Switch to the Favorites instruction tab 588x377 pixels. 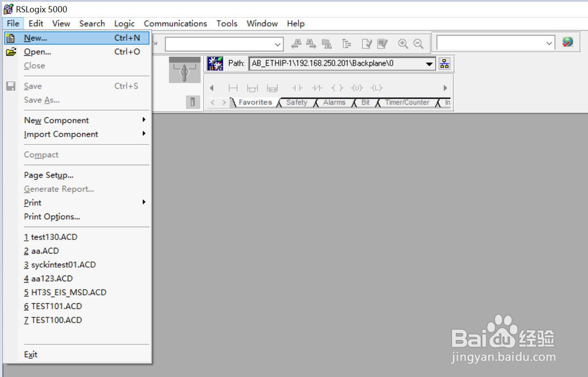coord(255,102)
